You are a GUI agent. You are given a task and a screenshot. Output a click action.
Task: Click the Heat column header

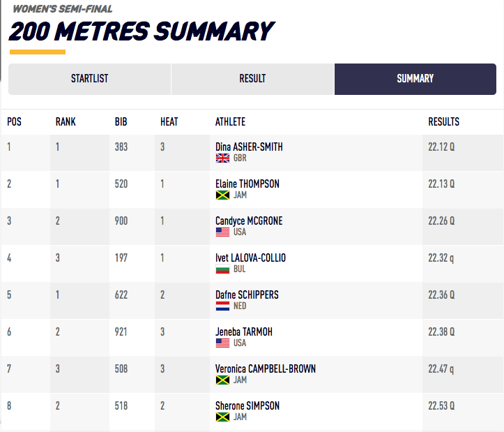(x=169, y=121)
